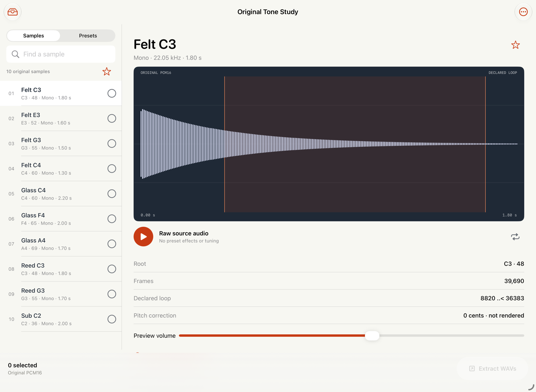Select the Felt E3 checkbox circle
Screen dimensions: 536x392
112,119
